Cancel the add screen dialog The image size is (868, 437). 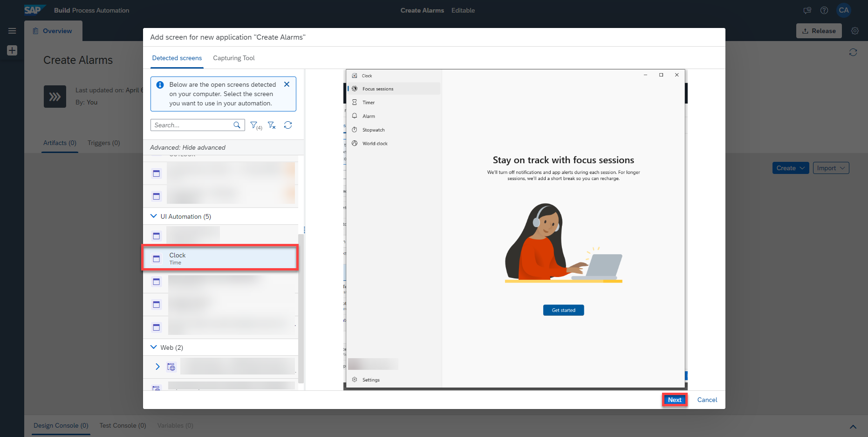tap(707, 400)
